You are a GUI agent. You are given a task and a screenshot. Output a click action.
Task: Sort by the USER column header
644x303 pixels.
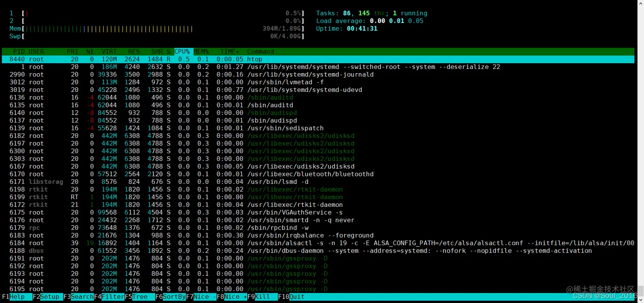[x=36, y=51]
